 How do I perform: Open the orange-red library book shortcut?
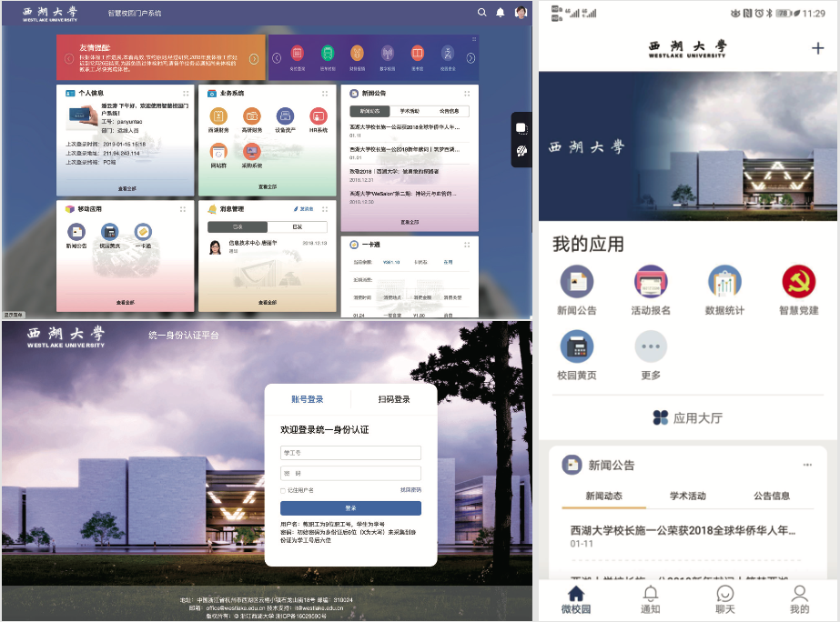click(417, 53)
